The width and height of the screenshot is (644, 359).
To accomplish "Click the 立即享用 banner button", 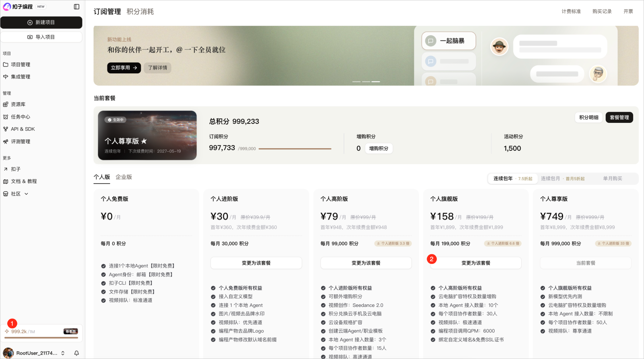I will click(x=124, y=68).
